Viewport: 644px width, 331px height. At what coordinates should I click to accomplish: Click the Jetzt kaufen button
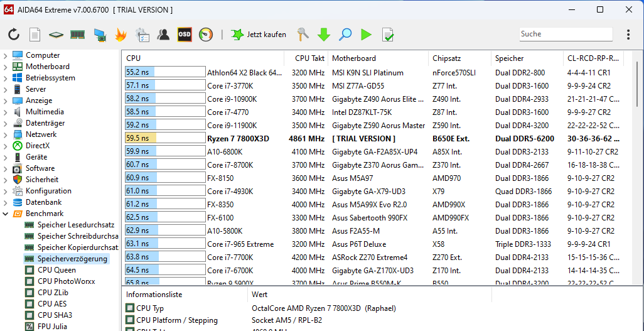pos(259,35)
